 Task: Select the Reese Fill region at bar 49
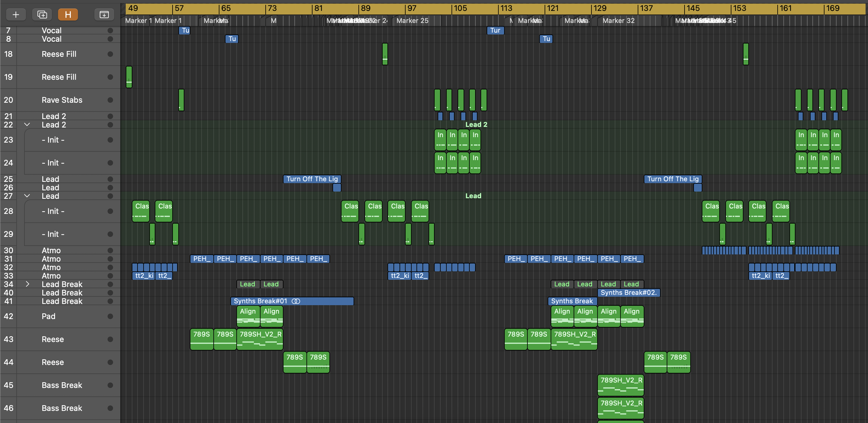pyautogui.click(x=129, y=77)
